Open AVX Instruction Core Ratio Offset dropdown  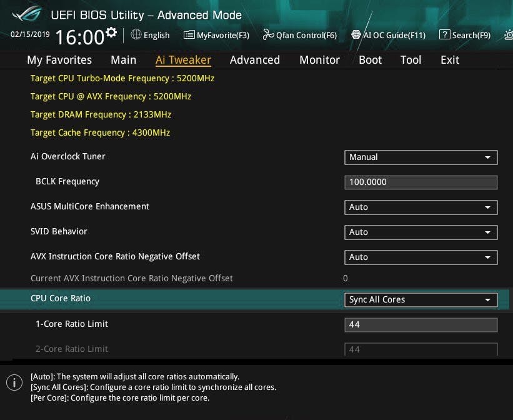[x=421, y=257]
